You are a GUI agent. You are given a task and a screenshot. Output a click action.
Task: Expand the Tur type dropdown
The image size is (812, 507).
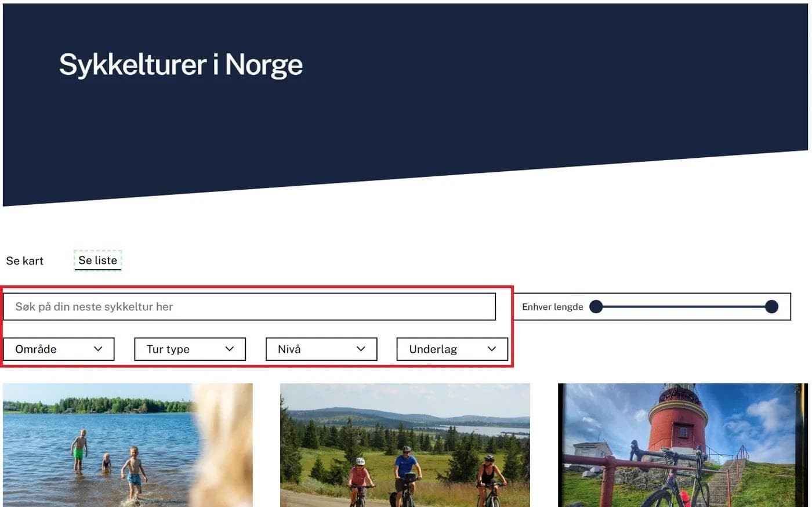click(190, 349)
